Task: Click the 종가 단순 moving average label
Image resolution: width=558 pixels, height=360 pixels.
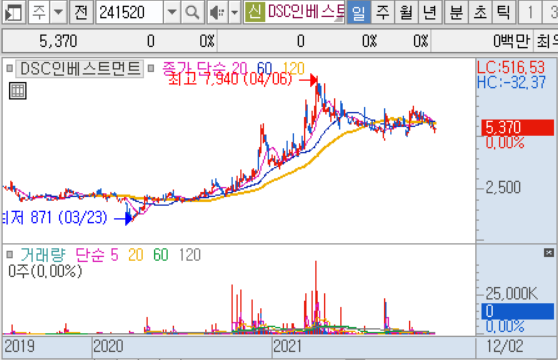Action: point(194,68)
